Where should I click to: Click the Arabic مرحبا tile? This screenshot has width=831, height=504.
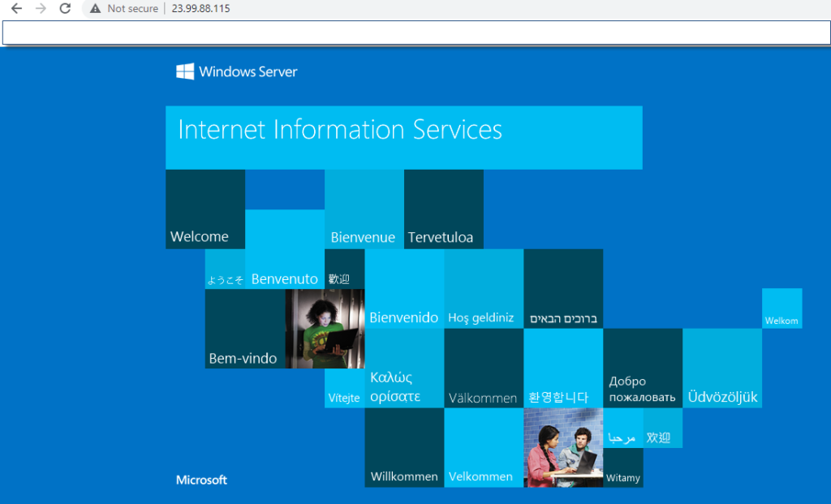click(x=622, y=429)
